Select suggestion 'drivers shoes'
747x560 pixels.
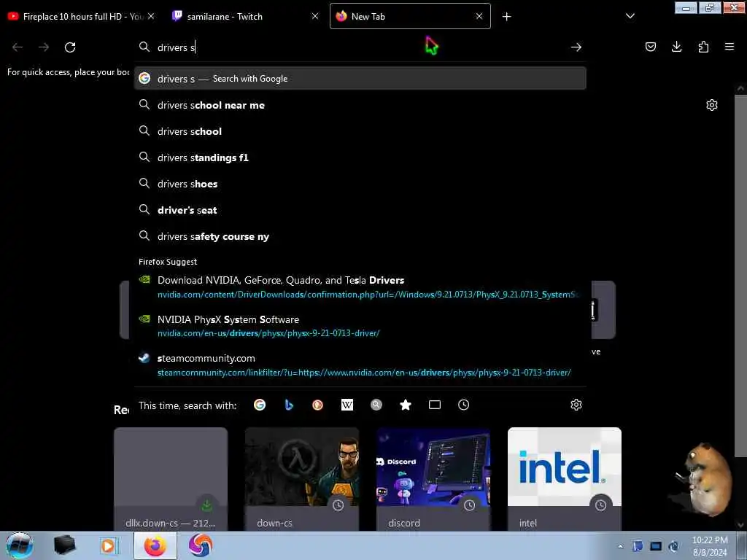[360, 183]
